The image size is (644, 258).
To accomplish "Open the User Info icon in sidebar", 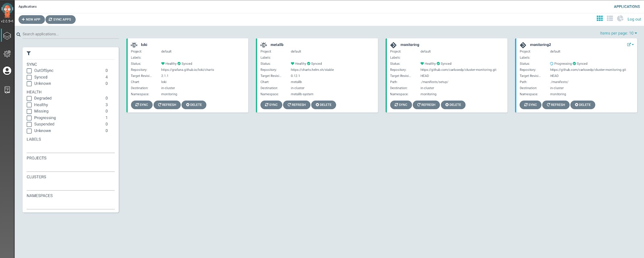I will (7, 71).
